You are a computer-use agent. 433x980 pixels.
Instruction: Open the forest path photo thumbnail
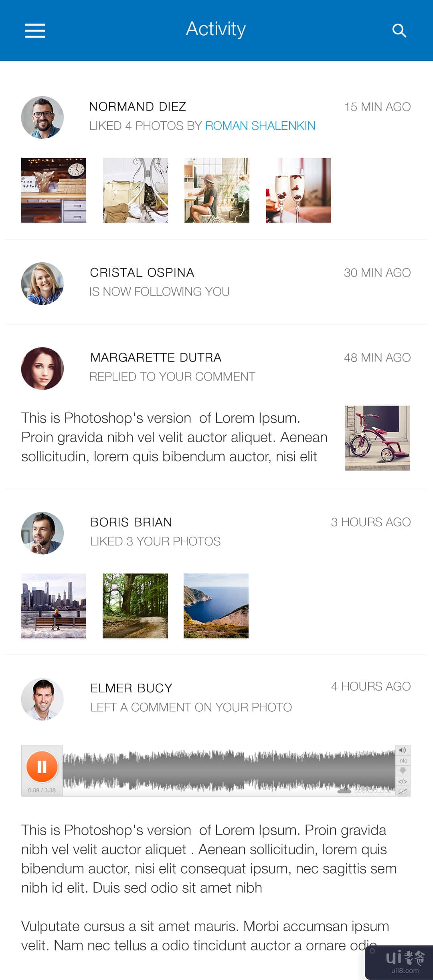click(135, 606)
